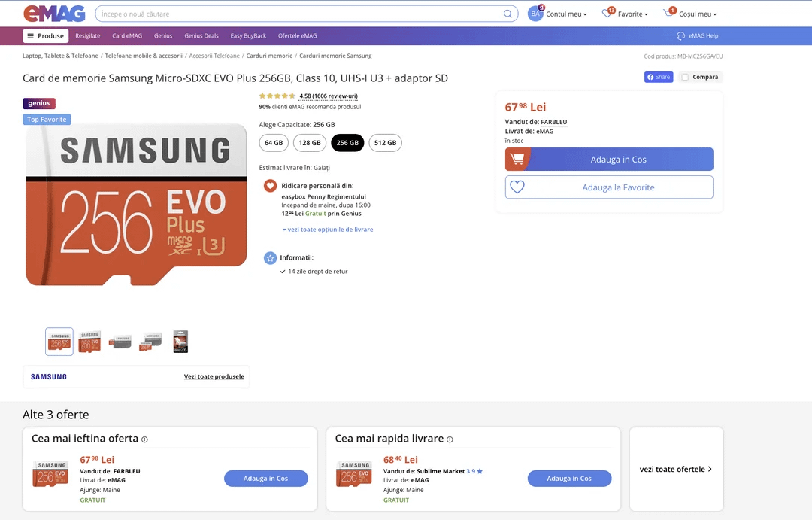Click the search magnifier icon
The height and width of the screenshot is (520, 812).
(507, 14)
